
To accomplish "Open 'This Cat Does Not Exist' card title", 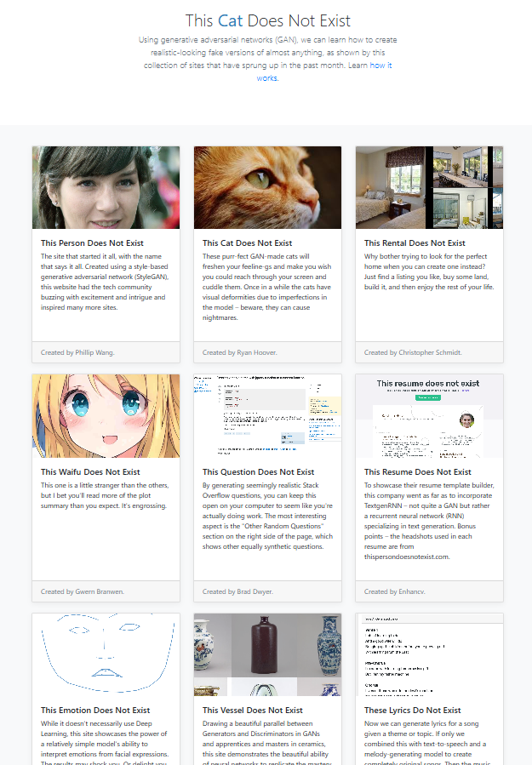I will click(247, 243).
